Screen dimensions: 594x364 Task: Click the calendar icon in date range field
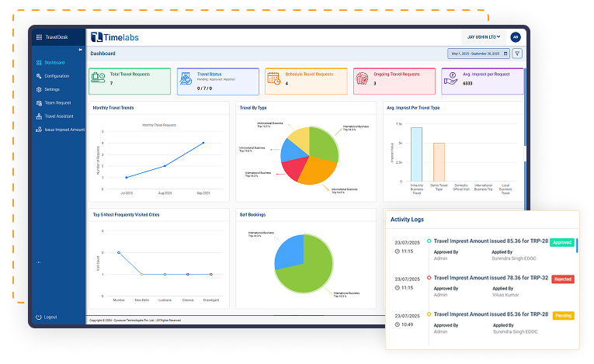506,54
